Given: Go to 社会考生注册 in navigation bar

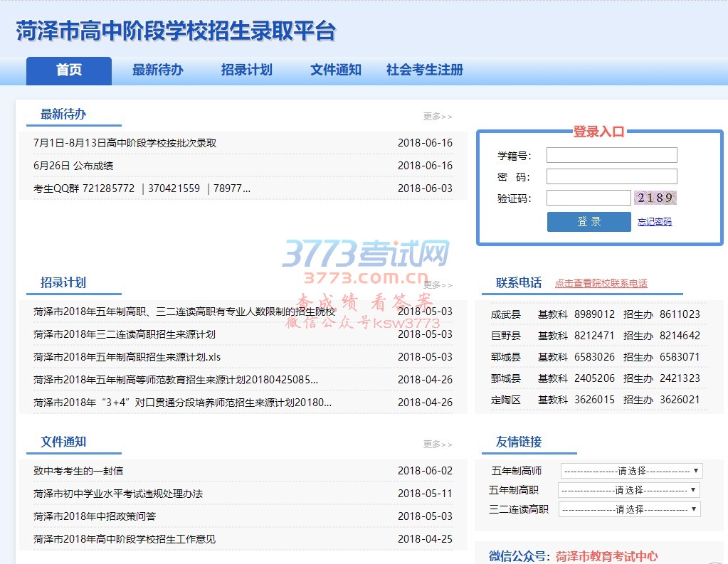Looking at the screenshot, I should click(425, 70).
